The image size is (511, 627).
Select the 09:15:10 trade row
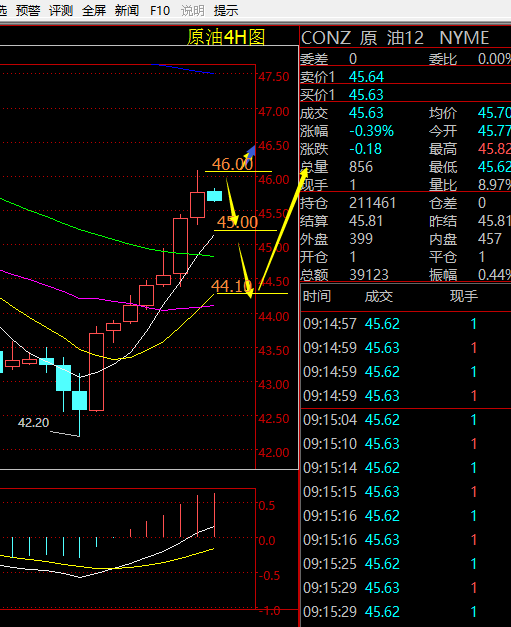(x=405, y=443)
